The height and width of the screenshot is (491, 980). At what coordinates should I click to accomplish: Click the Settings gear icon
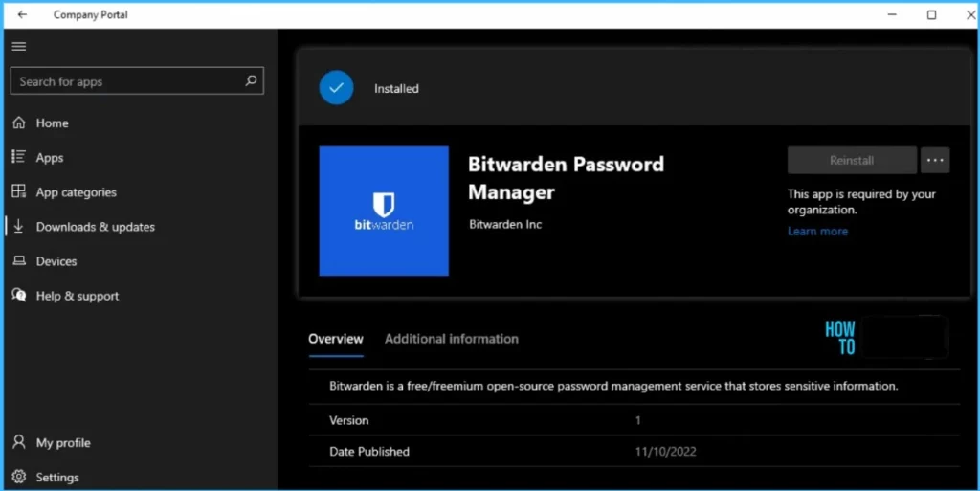(x=19, y=477)
